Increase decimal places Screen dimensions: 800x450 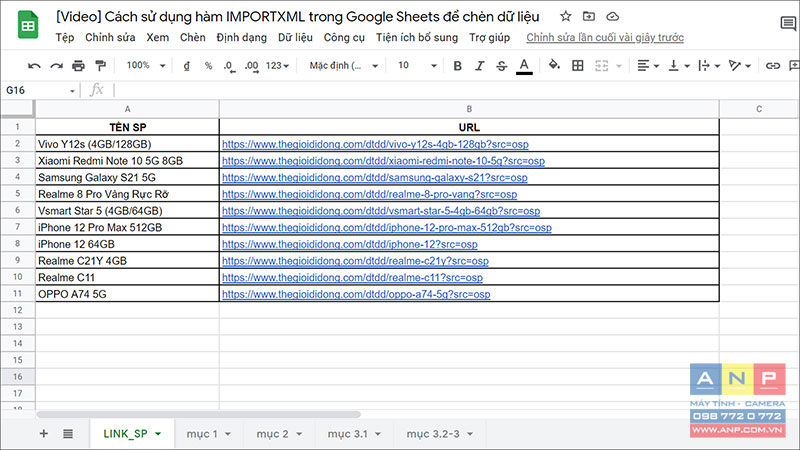252,66
